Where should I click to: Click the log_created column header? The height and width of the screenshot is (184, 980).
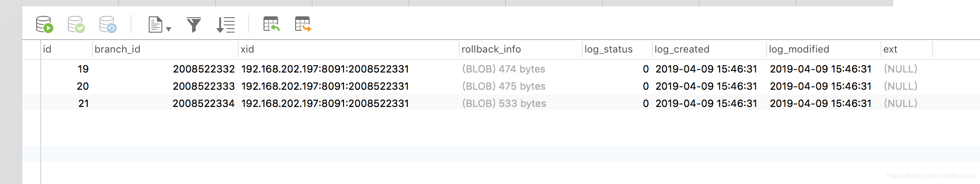[682, 49]
